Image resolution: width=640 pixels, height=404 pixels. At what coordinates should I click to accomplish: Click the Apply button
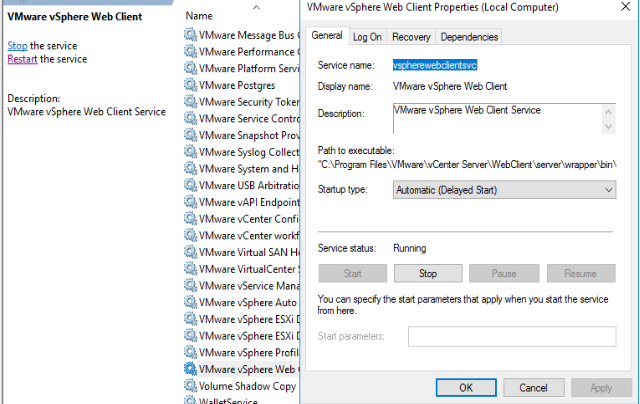[x=601, y=388]
